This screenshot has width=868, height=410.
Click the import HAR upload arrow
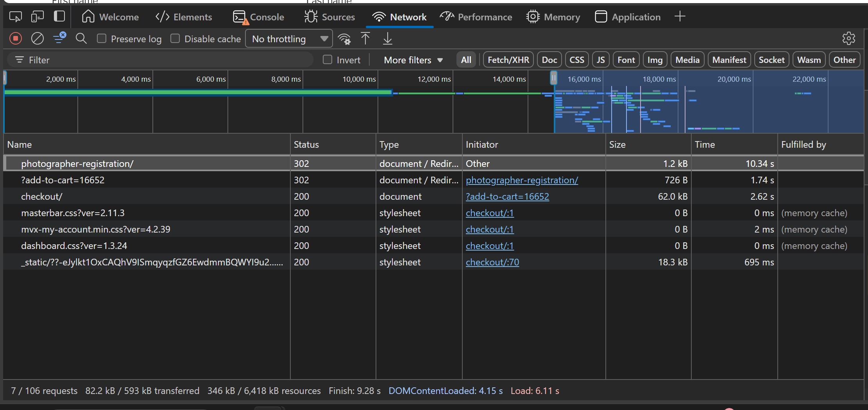pyautogui.click(x=365, y=39)
